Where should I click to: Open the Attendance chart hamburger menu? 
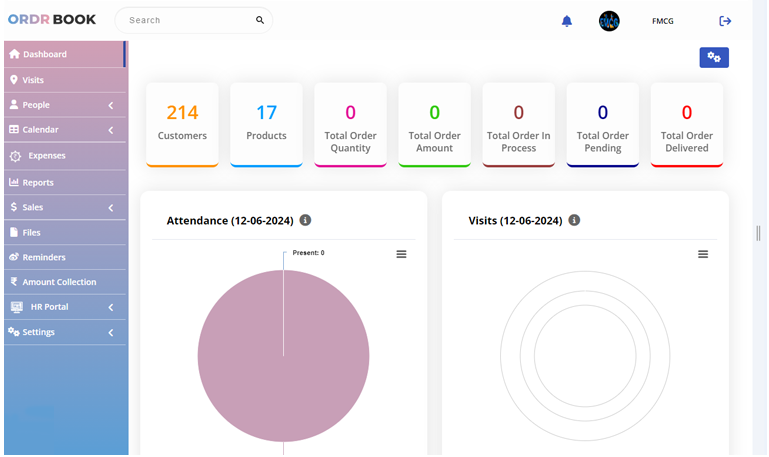pyautogui.click(x=401, y=254)
